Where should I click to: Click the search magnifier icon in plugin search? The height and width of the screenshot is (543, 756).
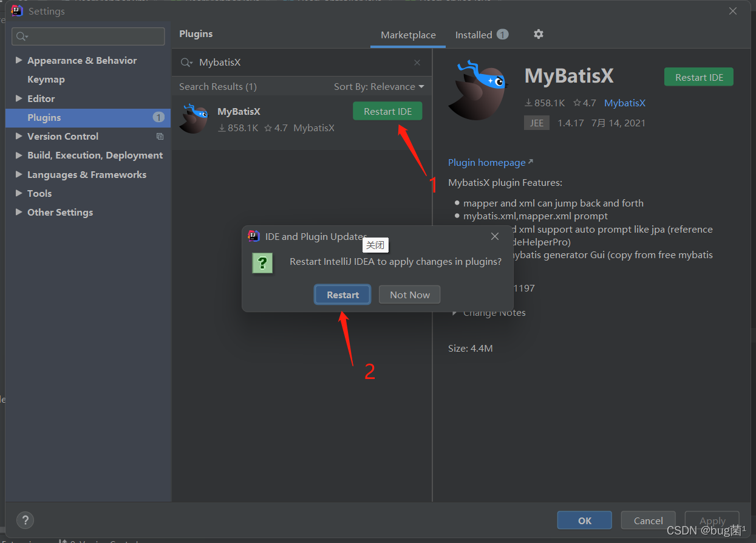coord(186,63)
